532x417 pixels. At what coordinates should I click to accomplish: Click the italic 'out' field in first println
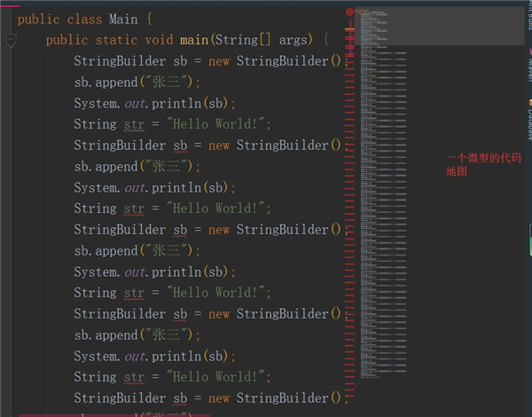pos(135,103)
